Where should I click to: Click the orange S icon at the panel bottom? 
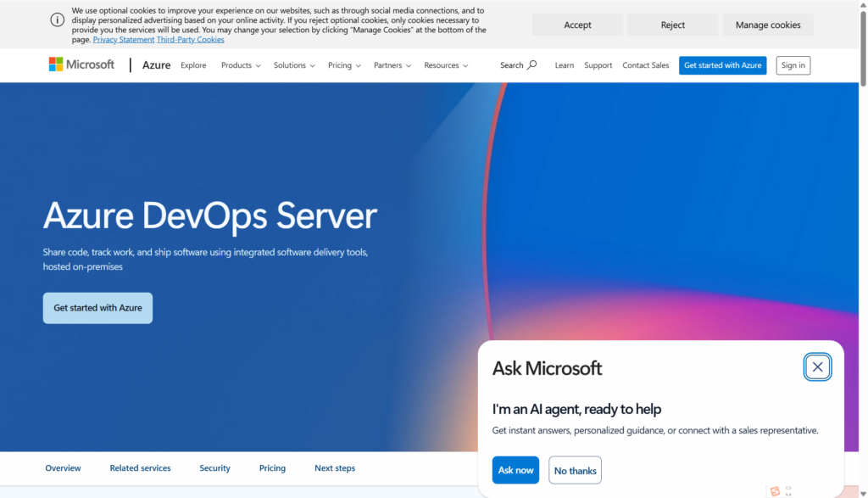[x=775, y=491]
